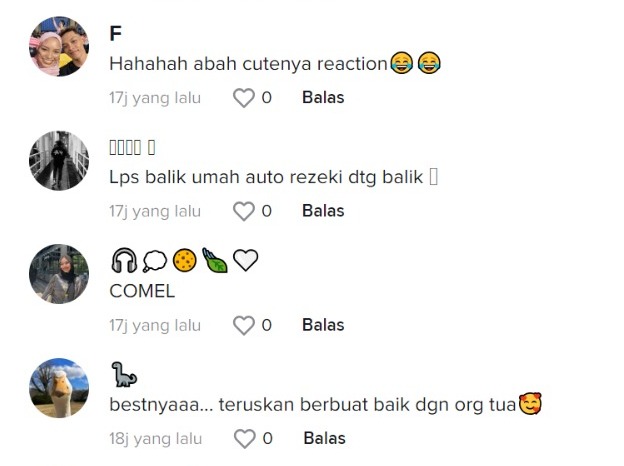Open the black-and-white corridor profile picture
Viewport: 624px width, 466px height.
pyautogui.click(x=59, y=160)
